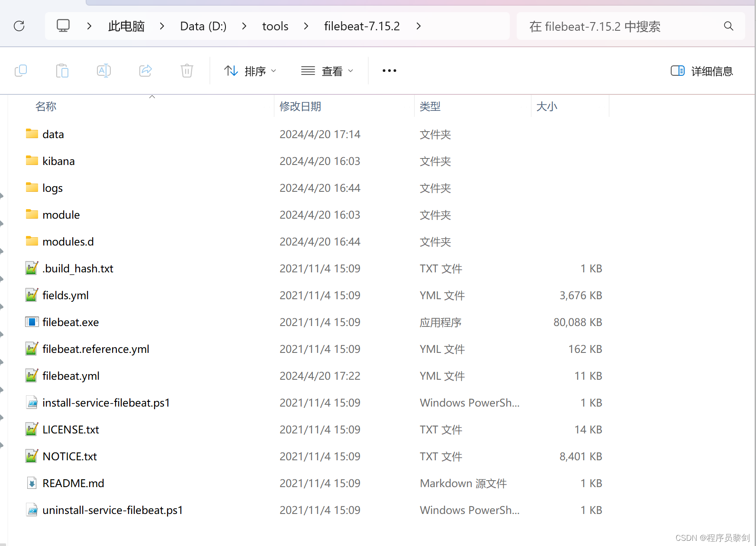Screen dimensions: 756x546
Task: Toggle sort order via 名称 column arrow
Action: pyautogui.click(x=152, y=97)
